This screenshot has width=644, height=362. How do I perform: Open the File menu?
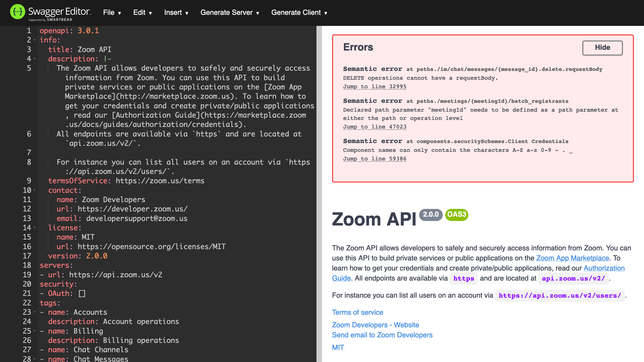[112, 13]
